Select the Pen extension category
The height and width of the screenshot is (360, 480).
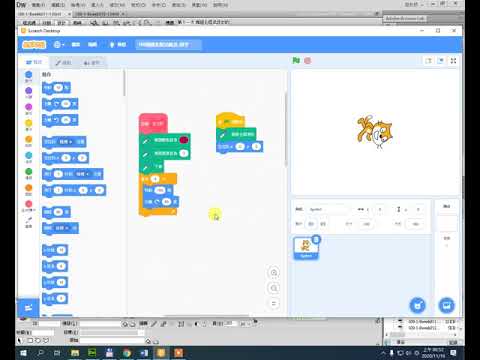tap(29, 222)
